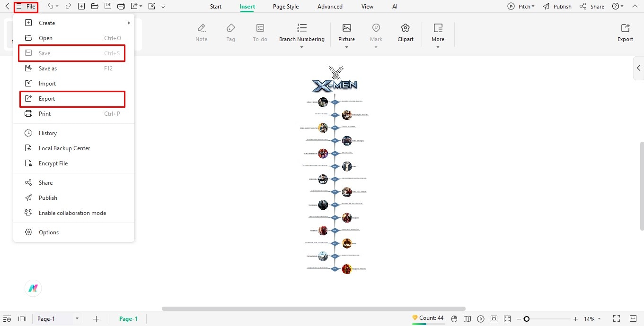This screenshot has width=644, height=326.
Task: Open the Branch Numbering dropdown
Action: 302,47
